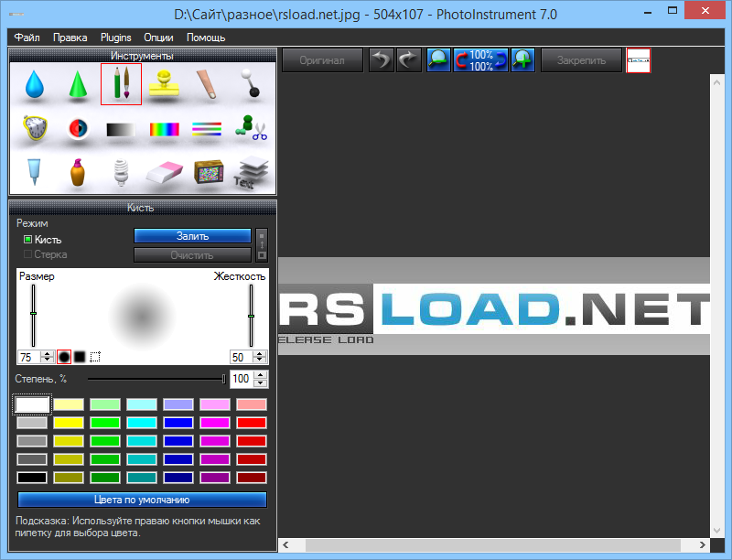The width and height of the screenshot is (732, 560).
Task: Open the rainbow color spectrum tool
Action: pos(165,129)
